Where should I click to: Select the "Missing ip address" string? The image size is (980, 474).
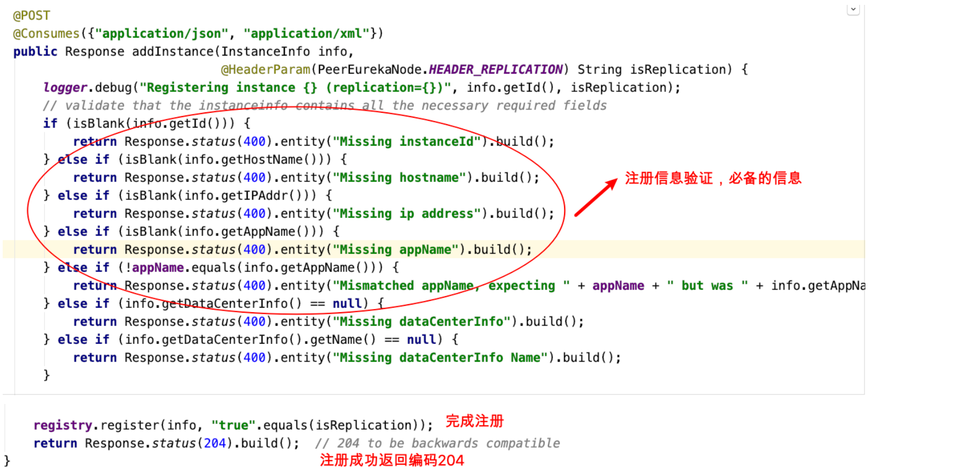point(407,213)
